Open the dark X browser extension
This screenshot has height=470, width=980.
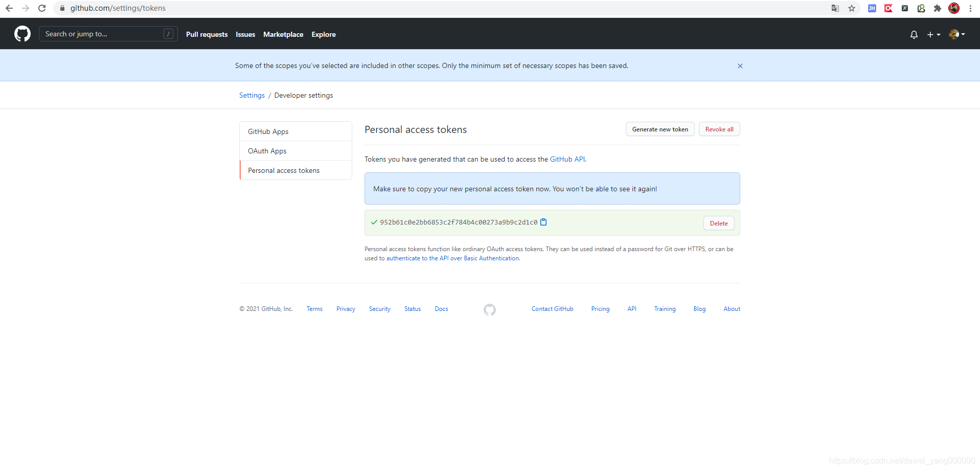(905, 8)
